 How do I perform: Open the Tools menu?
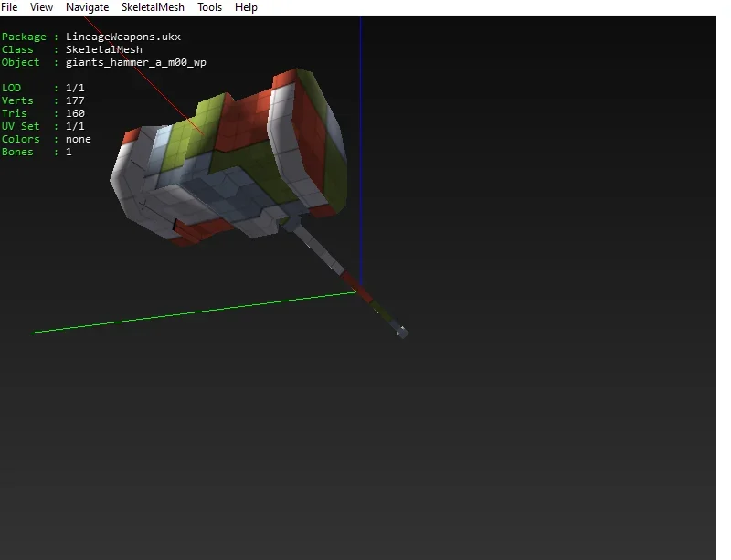209,7
